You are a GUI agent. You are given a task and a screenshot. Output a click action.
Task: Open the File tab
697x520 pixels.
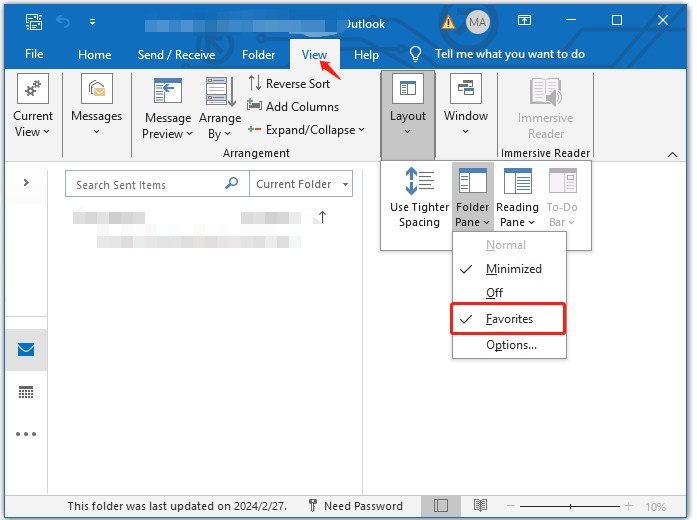point(34,54)
